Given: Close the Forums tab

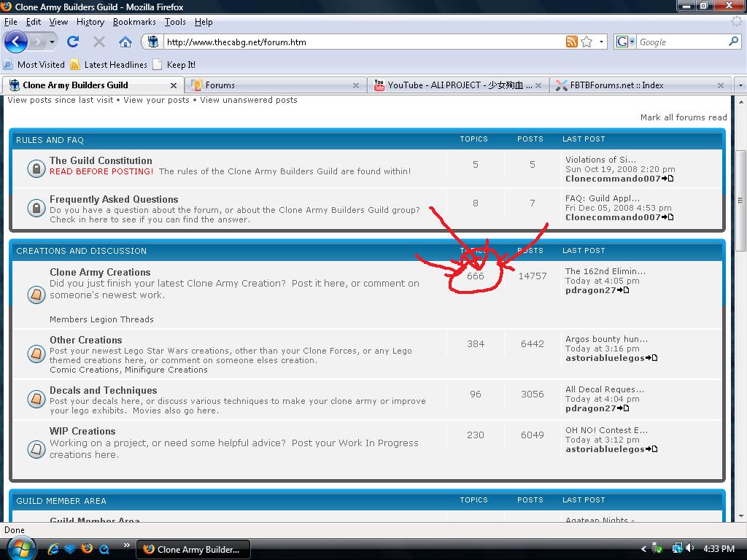Looking at the screenshot, I should pyautogui.click(x=355, y=86).
